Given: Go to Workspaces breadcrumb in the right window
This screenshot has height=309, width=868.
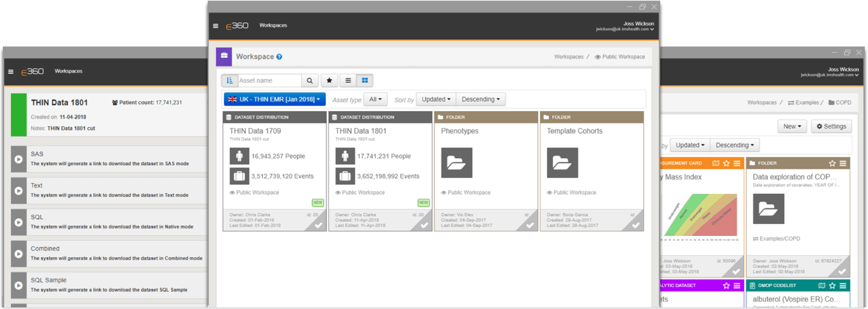Looking at the screenshot, I should 762,103.
